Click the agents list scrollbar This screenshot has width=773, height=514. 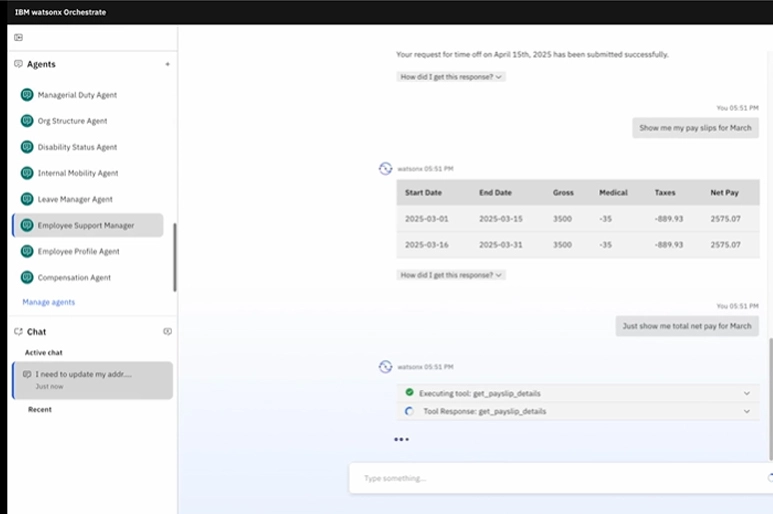coord(175,257)
